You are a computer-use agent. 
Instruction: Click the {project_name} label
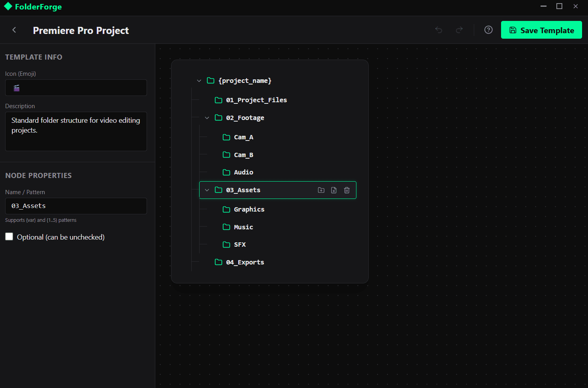[x=245, y=81]
